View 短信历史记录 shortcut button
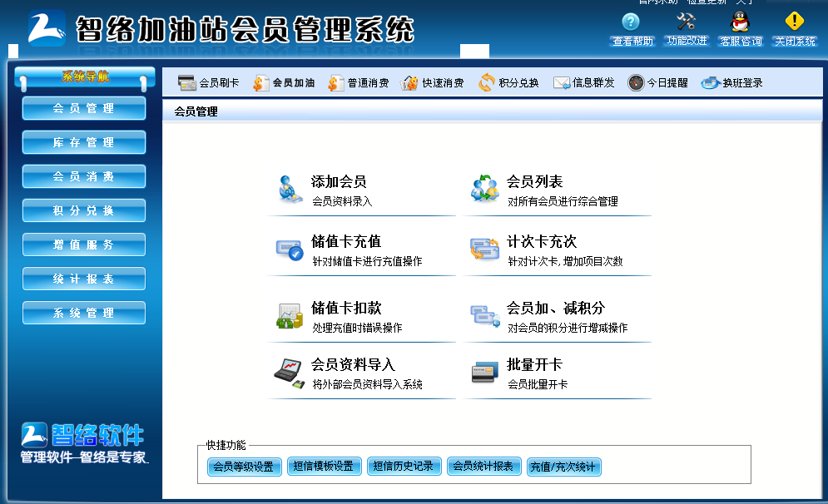The image size is (828, 504). coord(404,466)
